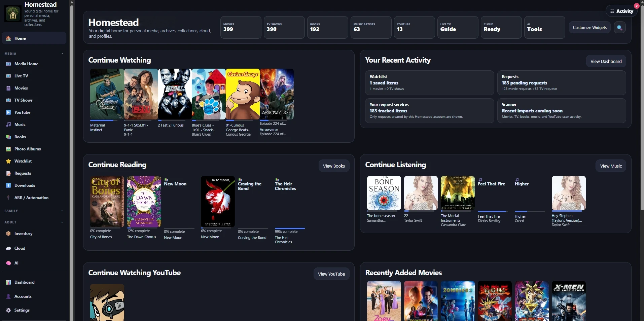The width and height of the screenshot is (644, 321).
Task: Click the search magnifier icon button
Action: click(x=620, y=28)
